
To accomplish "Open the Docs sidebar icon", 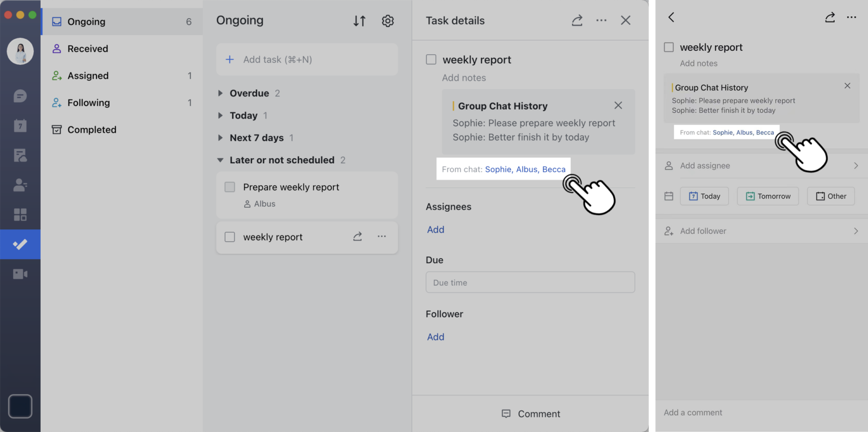I will coord(20,155).
